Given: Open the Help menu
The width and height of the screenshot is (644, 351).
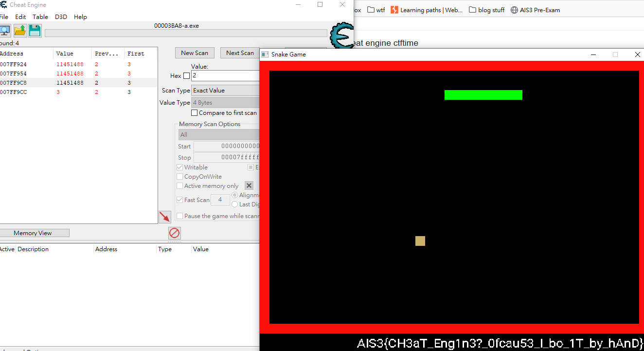Looking at the screenshot, I should 80,17.
